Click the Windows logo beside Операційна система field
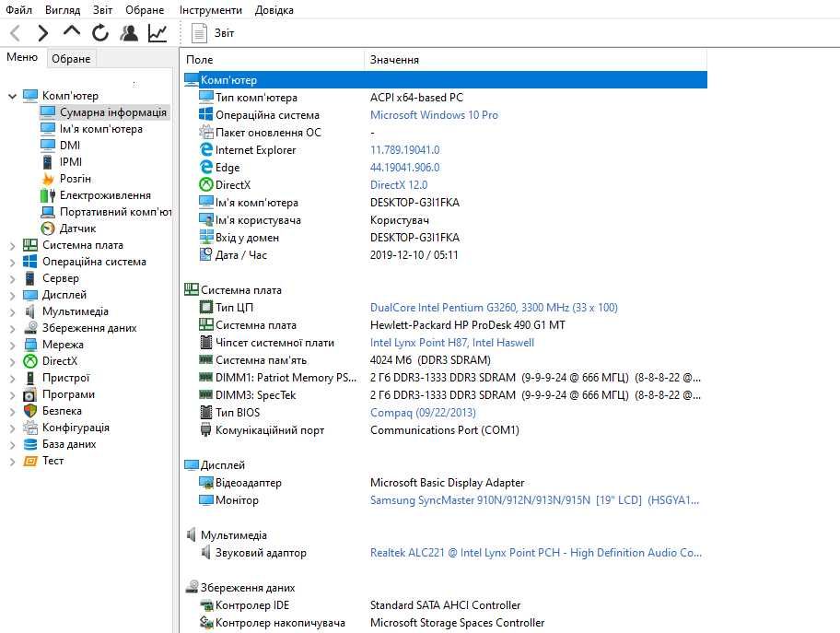 click(x=205, y=114)
